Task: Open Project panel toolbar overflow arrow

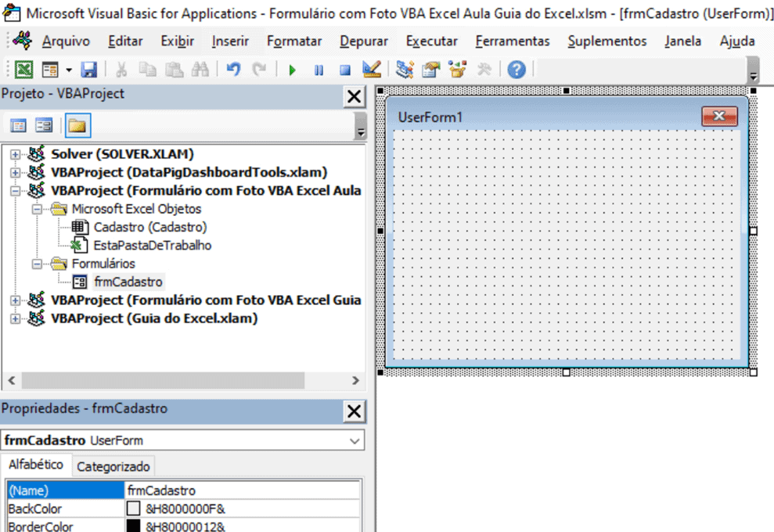Action: (361, 125)
